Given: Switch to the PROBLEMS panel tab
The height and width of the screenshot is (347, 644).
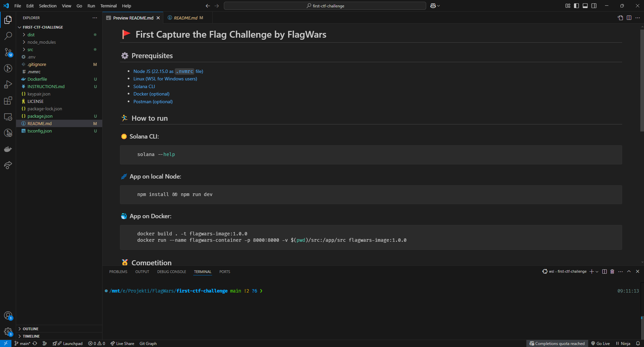Looking at the screenshot, I should (118, 272).
